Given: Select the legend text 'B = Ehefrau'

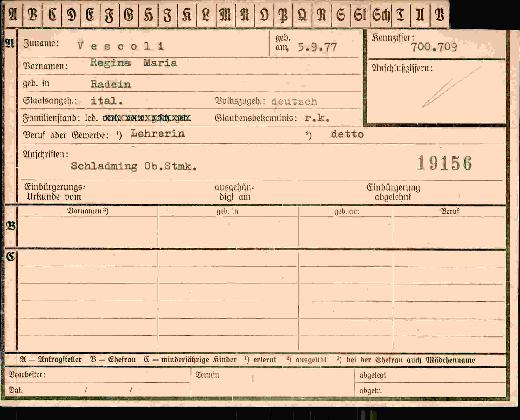Looking at the screenshot, I should point(113,359).
